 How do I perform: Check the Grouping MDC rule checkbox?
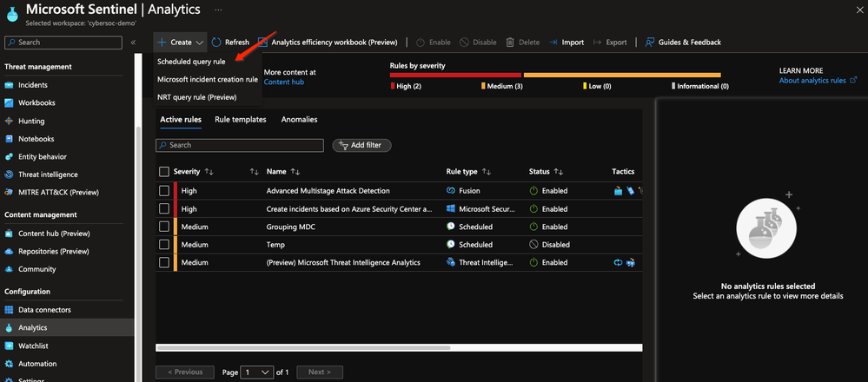click(x=164, y=227)
